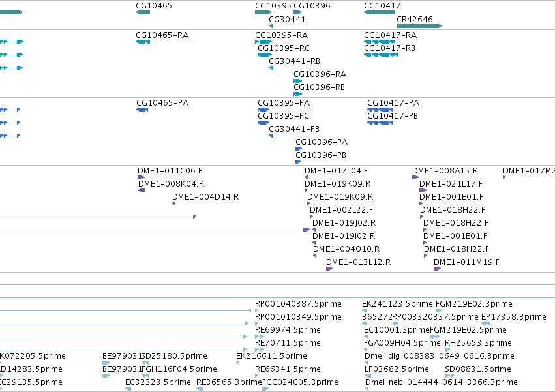Click the CG10417-RB transcript label

click(390, 48)
